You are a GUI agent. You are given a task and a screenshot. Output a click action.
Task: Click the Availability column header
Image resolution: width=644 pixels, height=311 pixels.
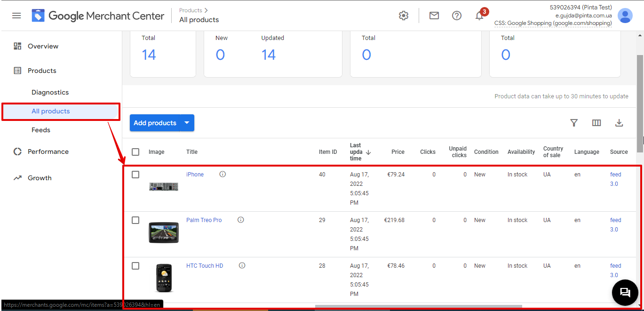click(521, 152)
